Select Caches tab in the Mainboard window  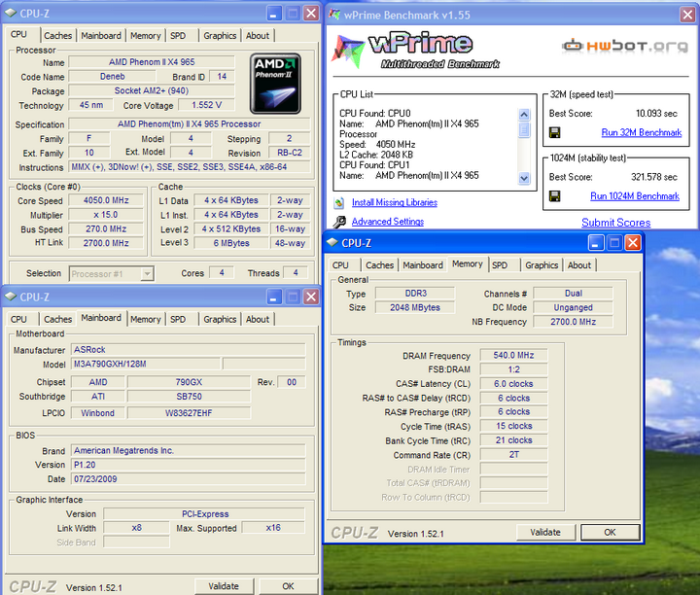point(57,320)
